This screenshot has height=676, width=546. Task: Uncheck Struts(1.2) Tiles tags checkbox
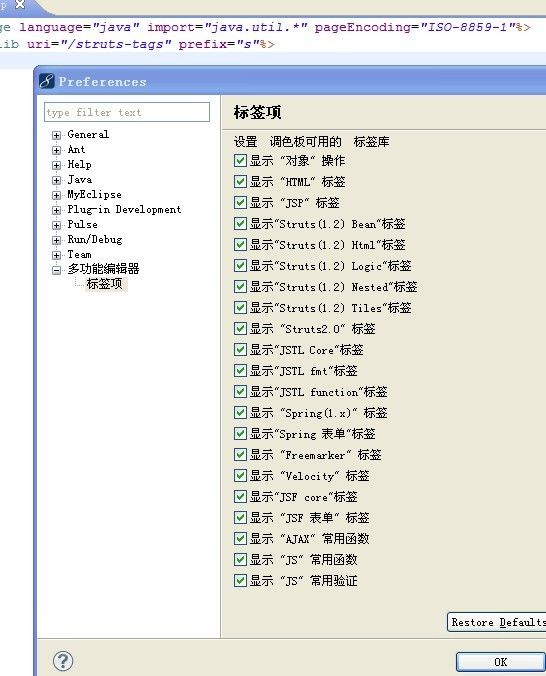[x=240, y=307]
